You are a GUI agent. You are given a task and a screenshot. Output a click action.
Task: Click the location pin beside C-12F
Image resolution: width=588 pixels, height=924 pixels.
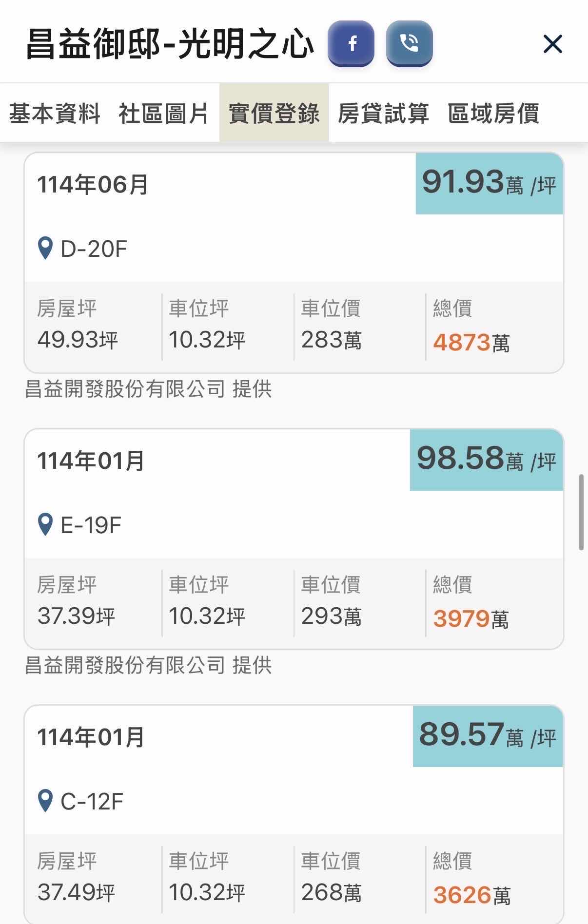(x=45, y=801)
